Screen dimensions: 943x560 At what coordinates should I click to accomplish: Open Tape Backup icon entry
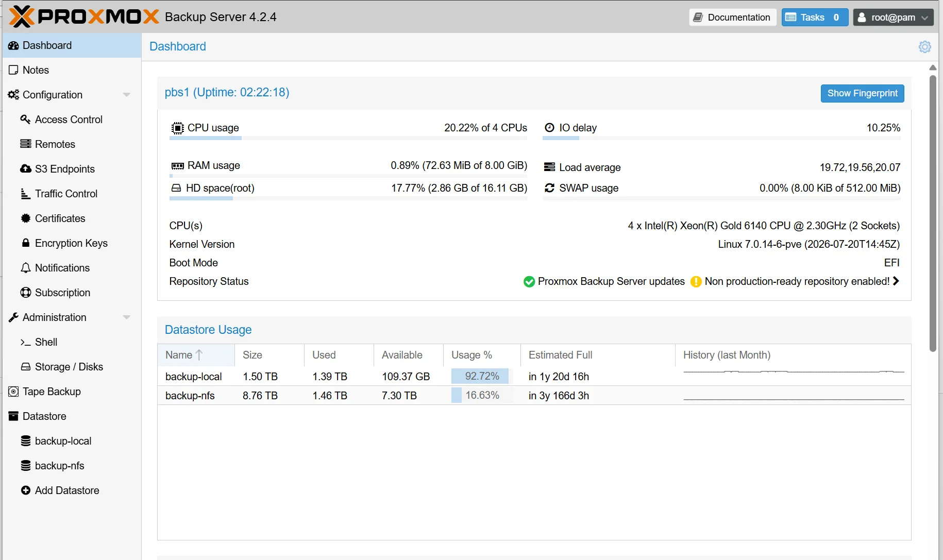tap(72, 392)
